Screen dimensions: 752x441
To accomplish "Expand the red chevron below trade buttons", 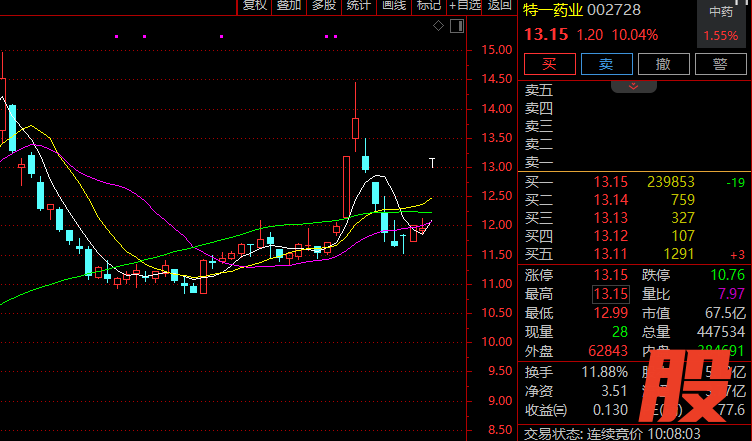I will (633, 87).
